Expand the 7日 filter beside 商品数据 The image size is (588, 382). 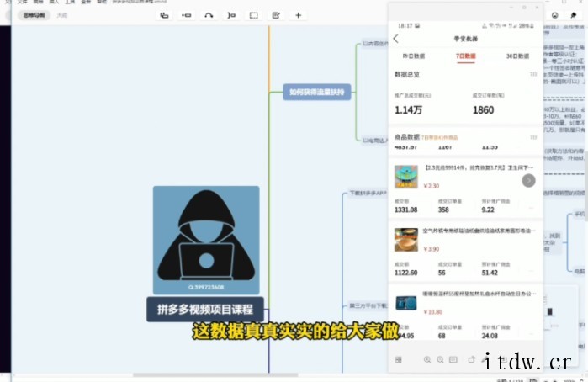pos(533,137)
